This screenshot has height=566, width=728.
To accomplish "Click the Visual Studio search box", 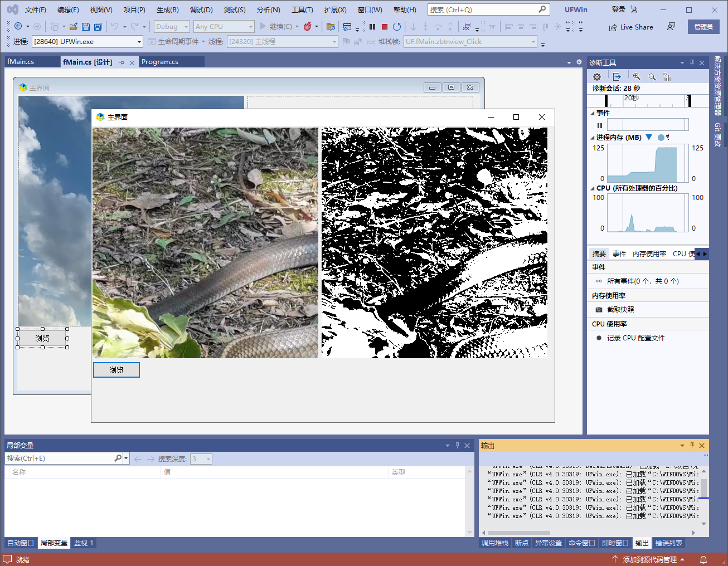I will [488, 10].
